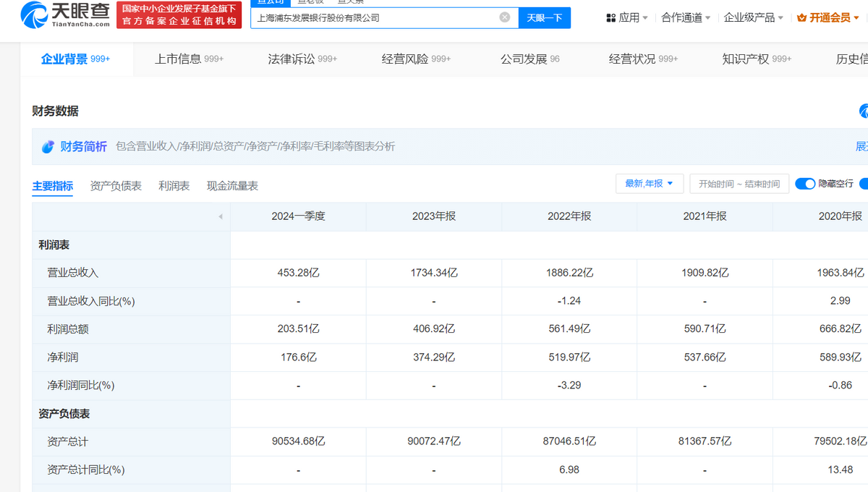Image resolution: width=868 pixels, height=492 pixels.
Task: Switch to the 法律诉讼 tab
Action: coord(302,59)
